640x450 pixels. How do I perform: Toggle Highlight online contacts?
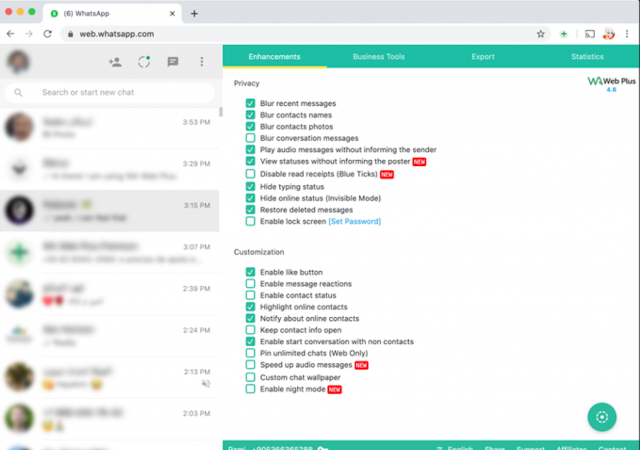click(250, 307)
